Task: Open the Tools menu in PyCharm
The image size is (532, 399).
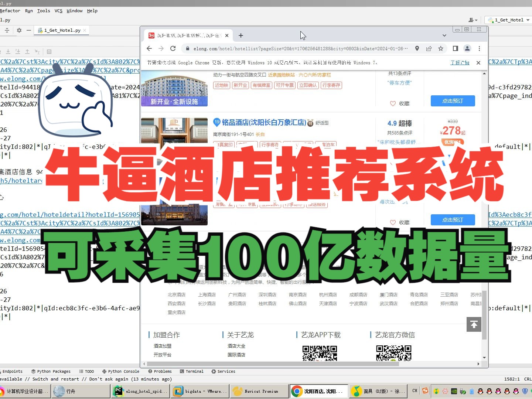Action: 44,11
